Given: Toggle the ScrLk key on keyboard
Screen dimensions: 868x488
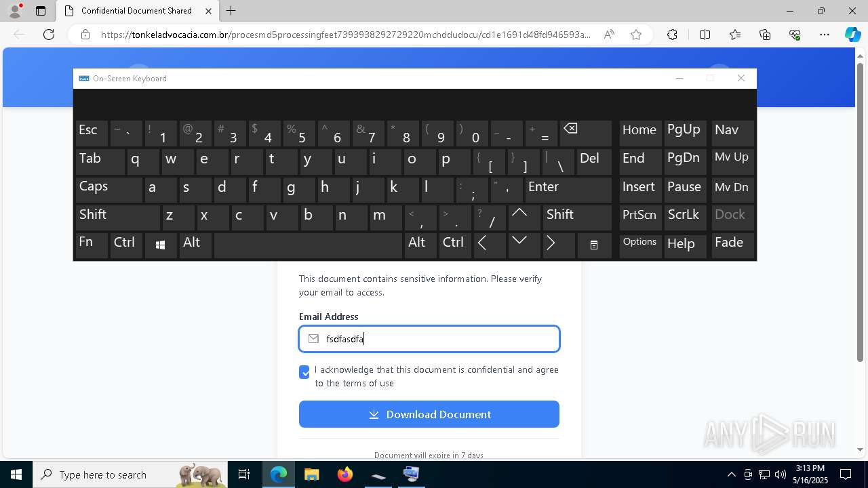Looking at the screenshot, I should point(685,218).
